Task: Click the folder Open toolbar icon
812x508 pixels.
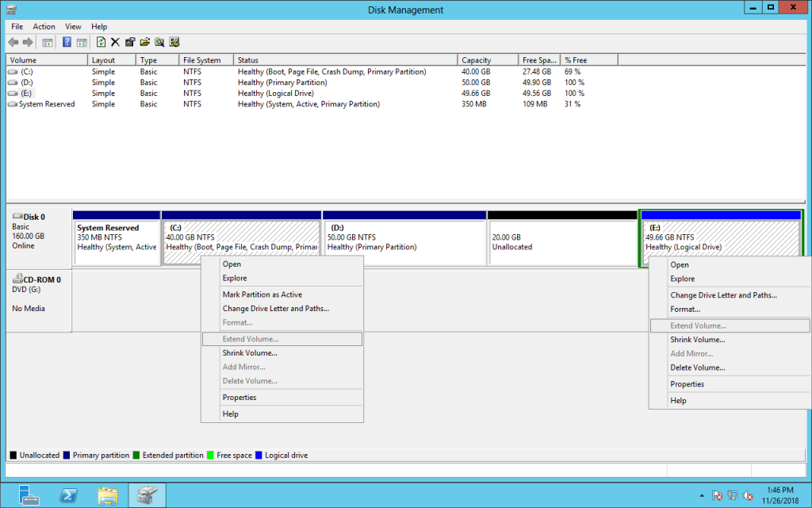Action: [145, 42]
